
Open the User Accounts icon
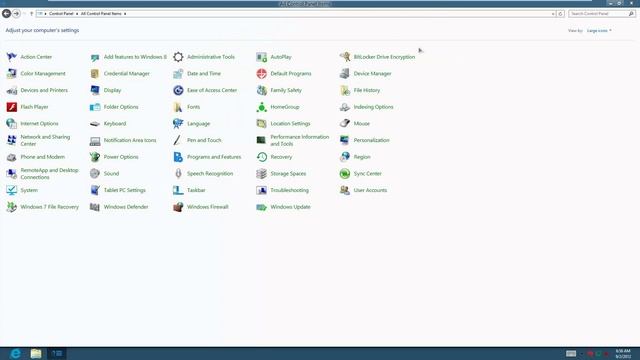pos(344,190)
